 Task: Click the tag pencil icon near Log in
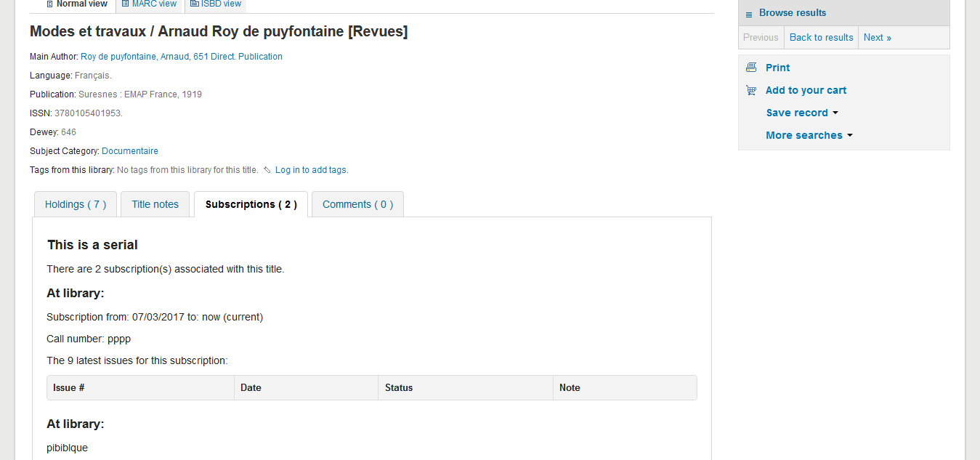(267, 170)
